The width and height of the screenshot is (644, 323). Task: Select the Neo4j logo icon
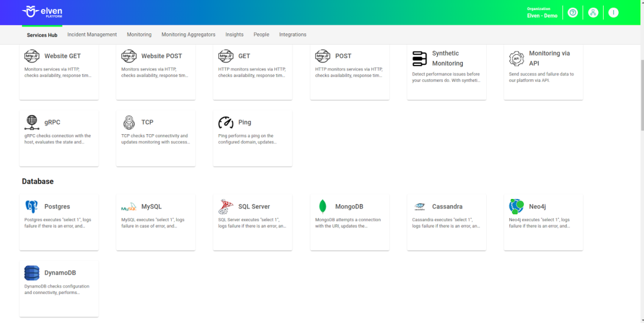516,207
